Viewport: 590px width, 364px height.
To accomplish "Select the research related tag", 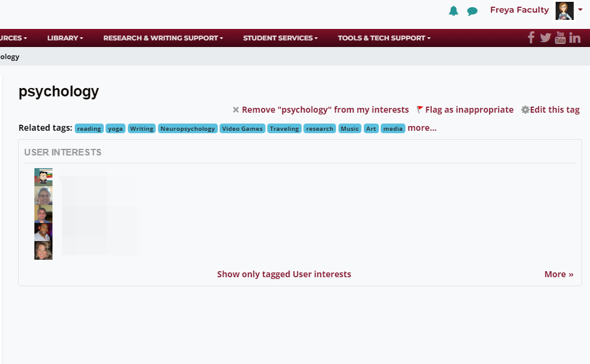I will [x=320, y=128].
